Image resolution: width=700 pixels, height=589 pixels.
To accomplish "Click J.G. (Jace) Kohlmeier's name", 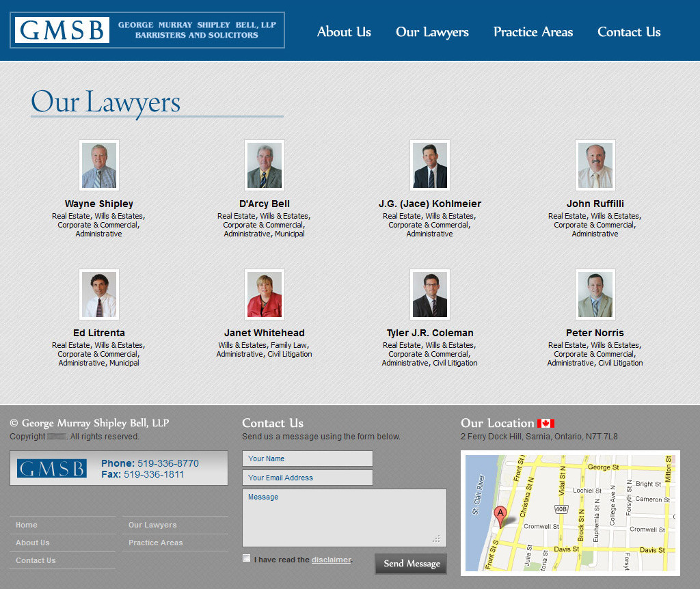I will click(x=430, y=204).
